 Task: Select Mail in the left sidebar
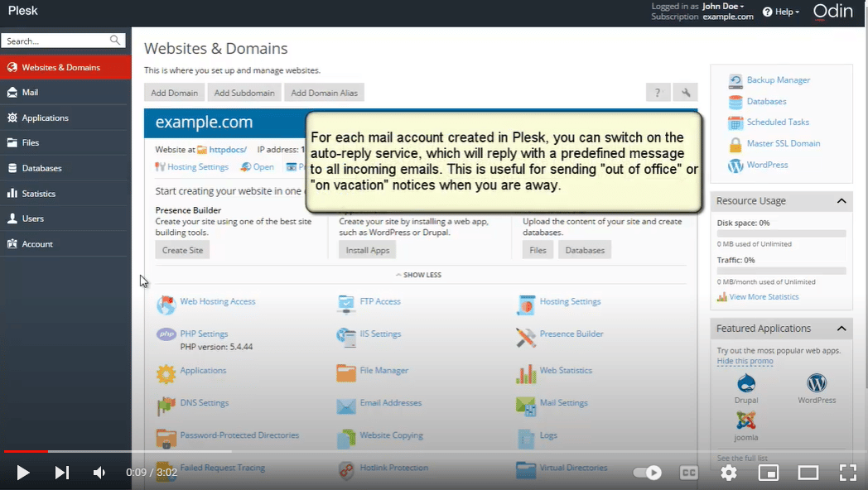click(30, 93)
